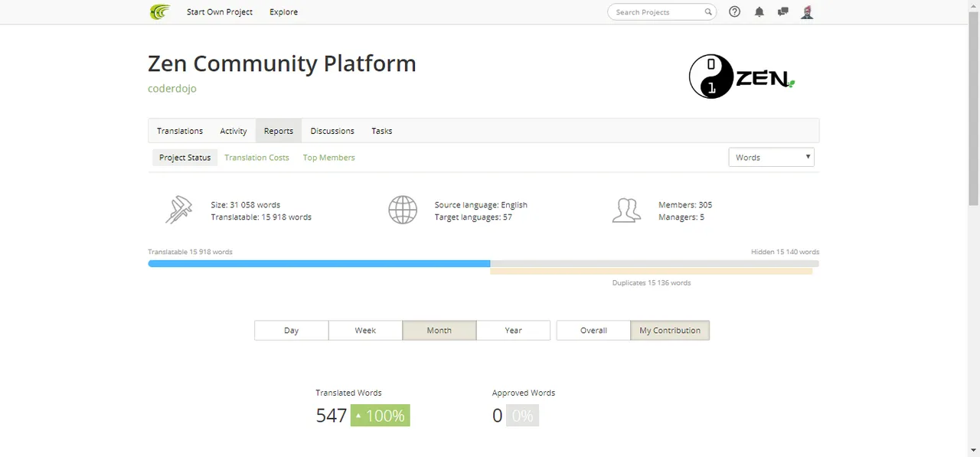Go to Explore page
This screenshot has width=980, height=457.
[x=283, y=11]
